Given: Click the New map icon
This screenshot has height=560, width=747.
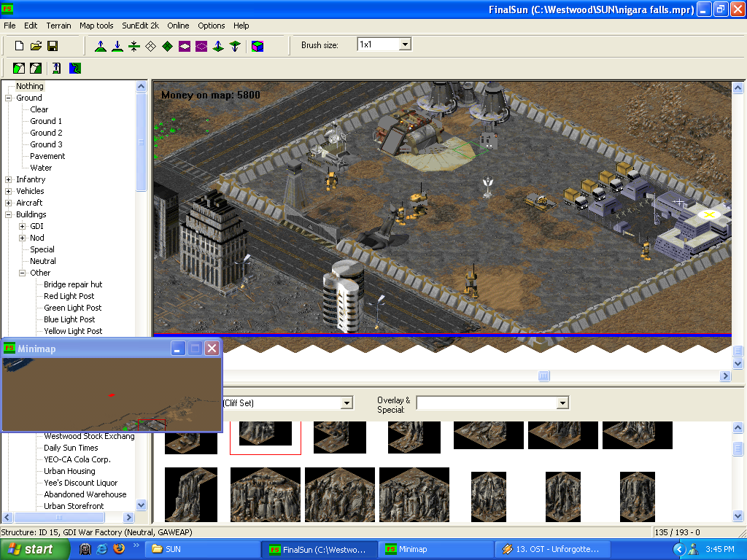Looking at the screenshot, I should [x=20, y=46].
